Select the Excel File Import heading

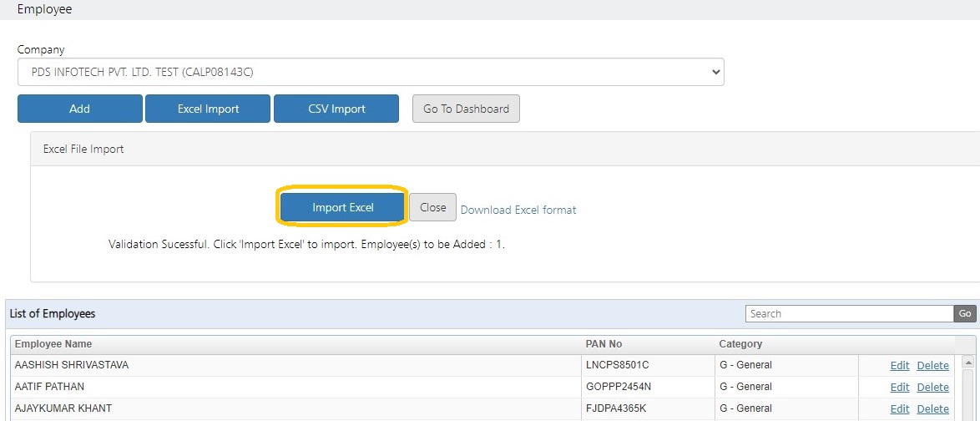point(83,150)
